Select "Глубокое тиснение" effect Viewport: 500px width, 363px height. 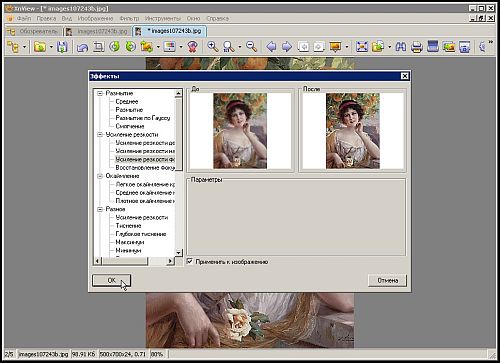[x=141, y=234]
